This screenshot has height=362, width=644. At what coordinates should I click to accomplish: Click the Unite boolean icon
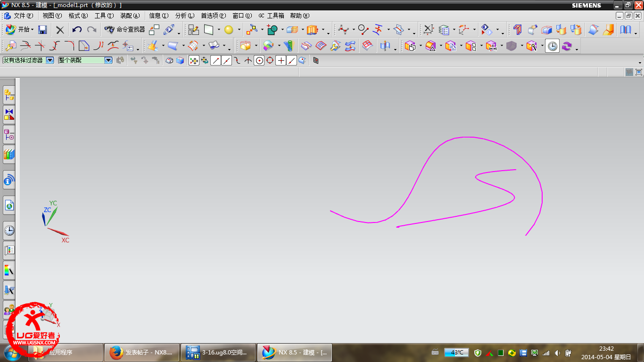(x=272, y=30)
